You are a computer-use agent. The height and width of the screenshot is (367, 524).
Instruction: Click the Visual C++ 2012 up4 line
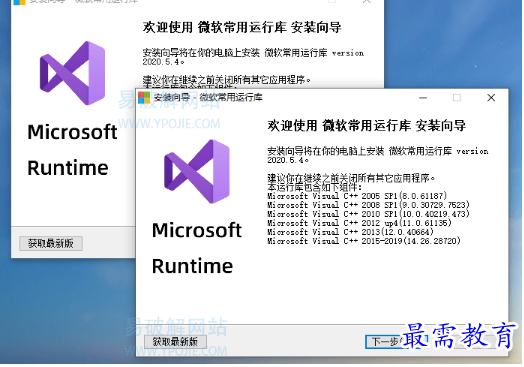pyautogui.click(x=359, y=223)
